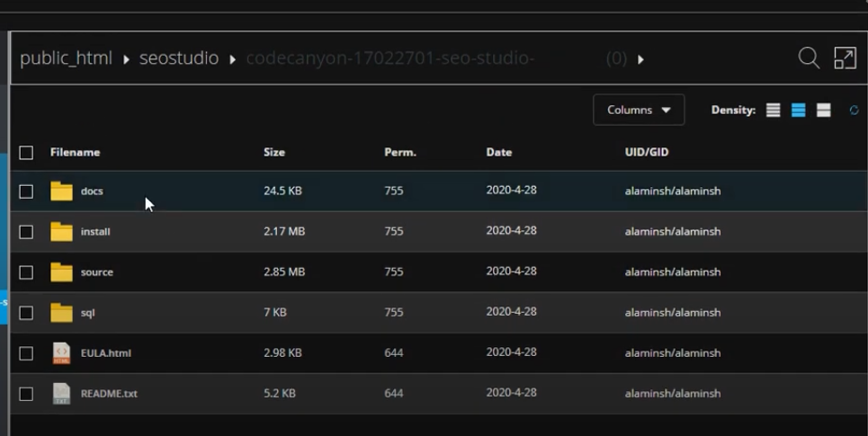Tick the select-all checkbox in header
This screenshot has height=436, width=868.
click(26, 153)
